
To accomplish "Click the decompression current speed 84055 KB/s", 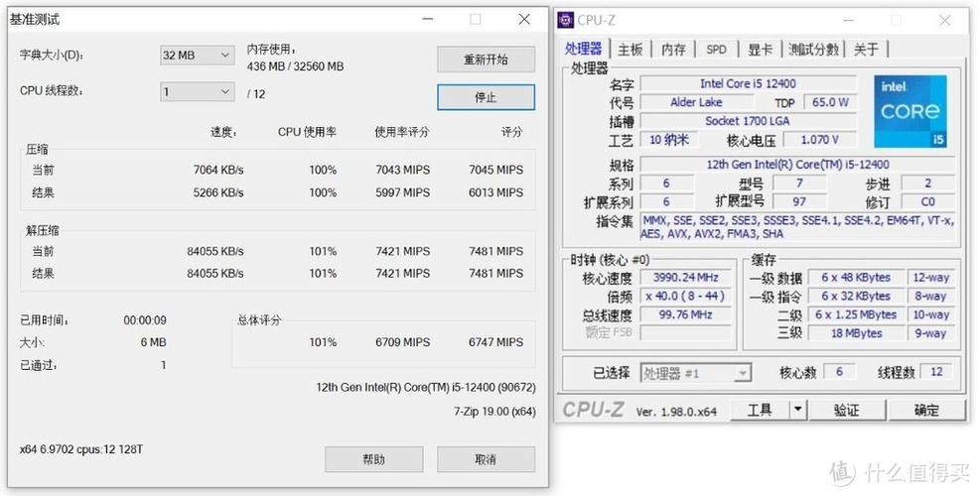I will click(x=215, y=251).
